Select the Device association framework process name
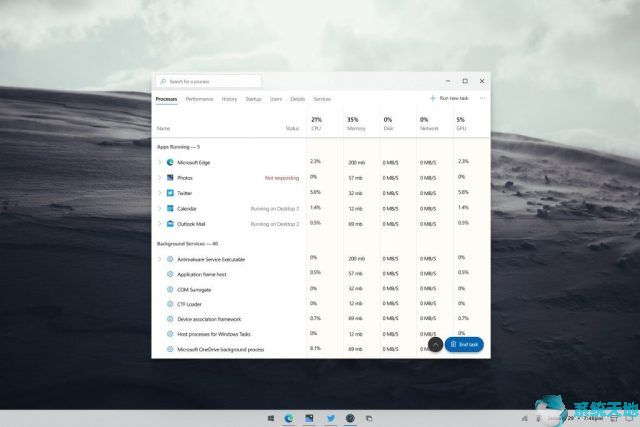The height and width of the screenshot is (427, 640). click(x=209, y=319)
